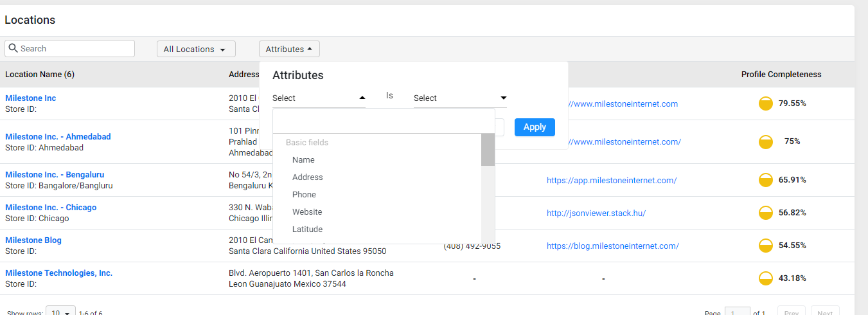This screenshot has height=315, width=868.
Task: Visit the app.milestoneinternet.com website link
Action: click(612, 180)
